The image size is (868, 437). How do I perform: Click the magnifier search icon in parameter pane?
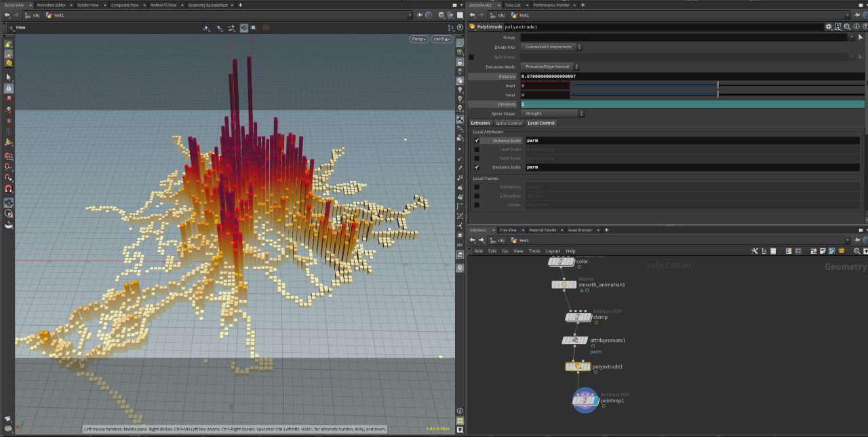pos(848,26)
